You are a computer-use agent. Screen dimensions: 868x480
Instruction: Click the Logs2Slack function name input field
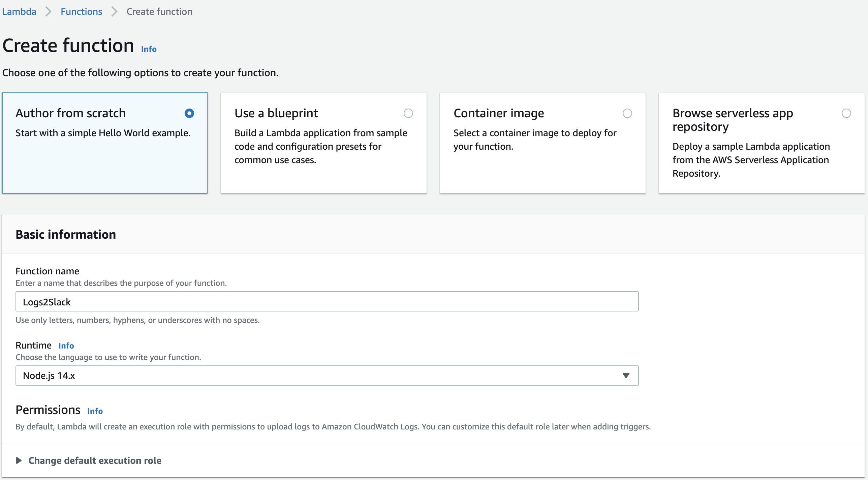[327, 301]
